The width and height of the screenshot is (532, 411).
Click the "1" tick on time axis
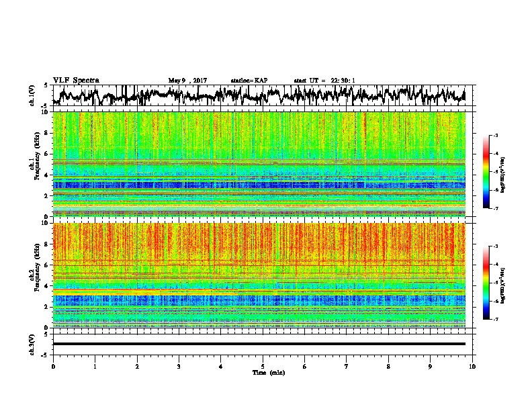point(95,367)
